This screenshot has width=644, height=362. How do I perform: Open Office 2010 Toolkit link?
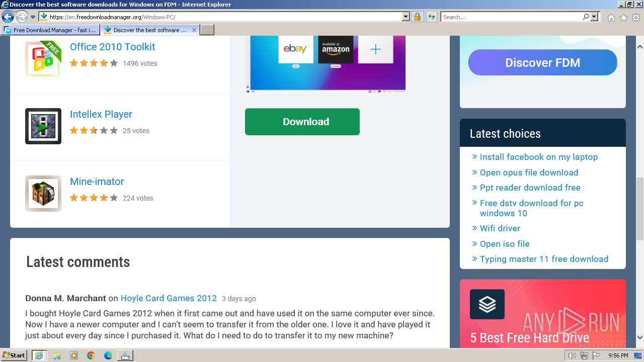112,47
